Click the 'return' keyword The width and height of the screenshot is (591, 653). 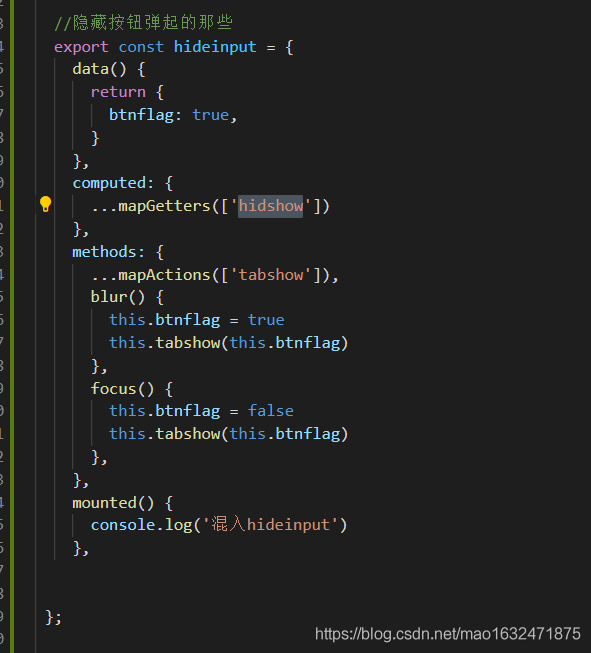(118, 92)
